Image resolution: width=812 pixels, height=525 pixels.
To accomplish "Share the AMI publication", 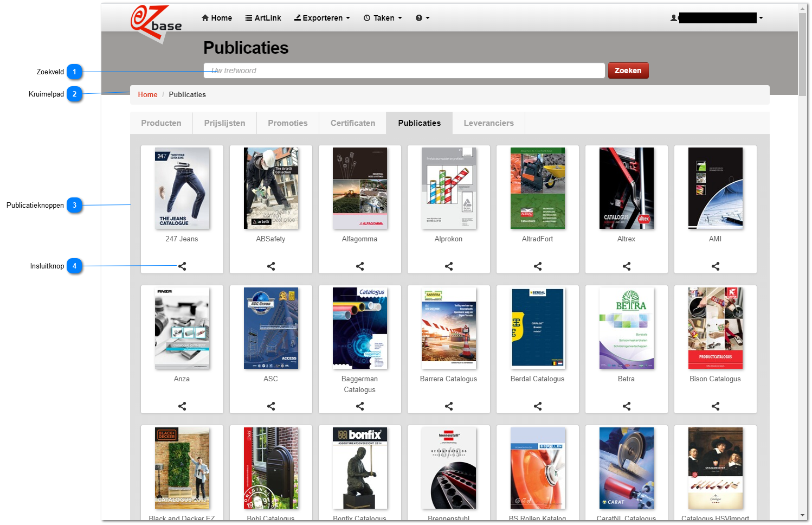I will (716, 266).
